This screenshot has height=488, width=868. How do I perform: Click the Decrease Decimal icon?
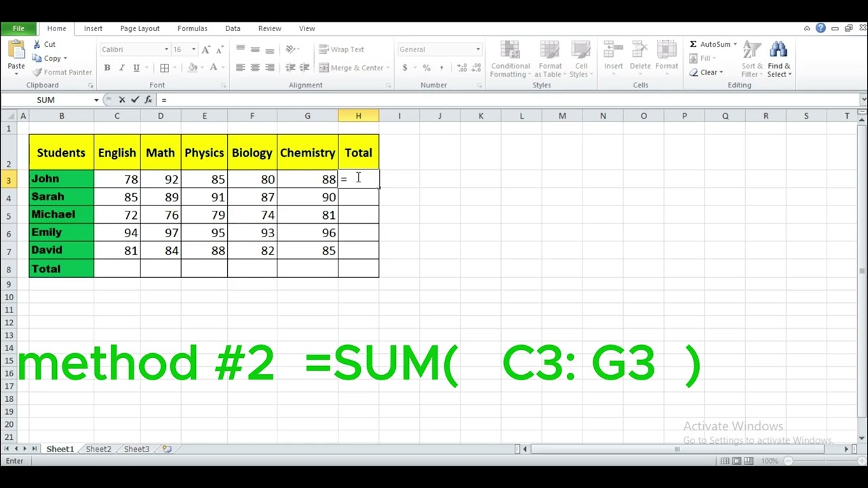(477, 68)
